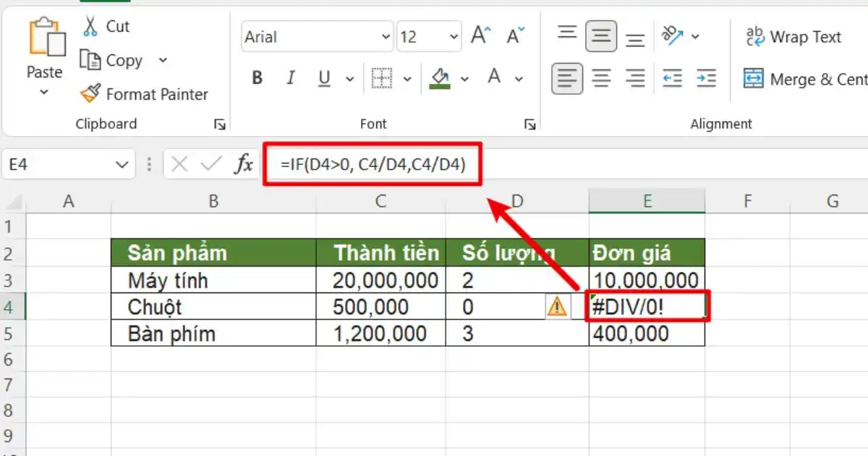
Task: Apply the green fill color bucket
Action: click(439, 78)
